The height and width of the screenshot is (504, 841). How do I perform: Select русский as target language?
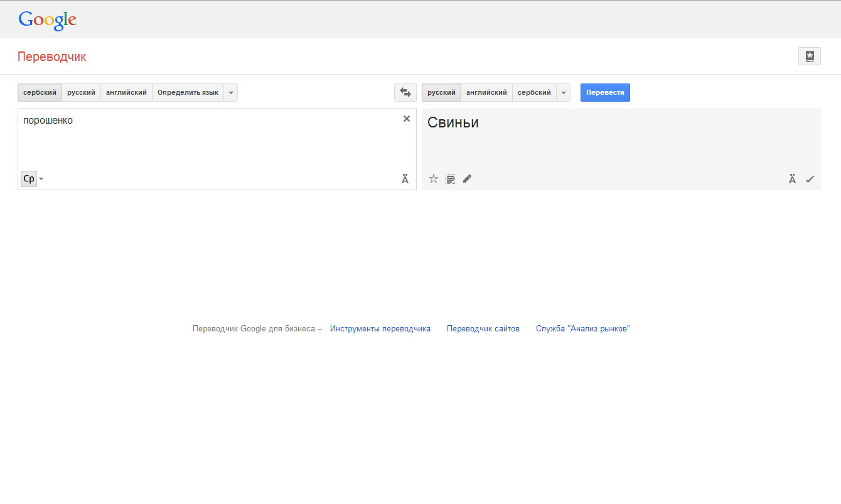[x=441, y=92]
